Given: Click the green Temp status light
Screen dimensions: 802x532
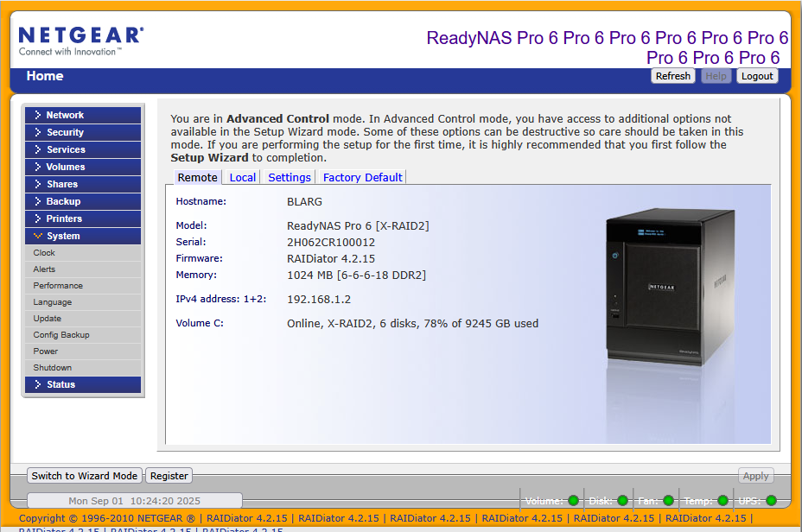Looking at the screenshot, I should [x=722, y=500].
